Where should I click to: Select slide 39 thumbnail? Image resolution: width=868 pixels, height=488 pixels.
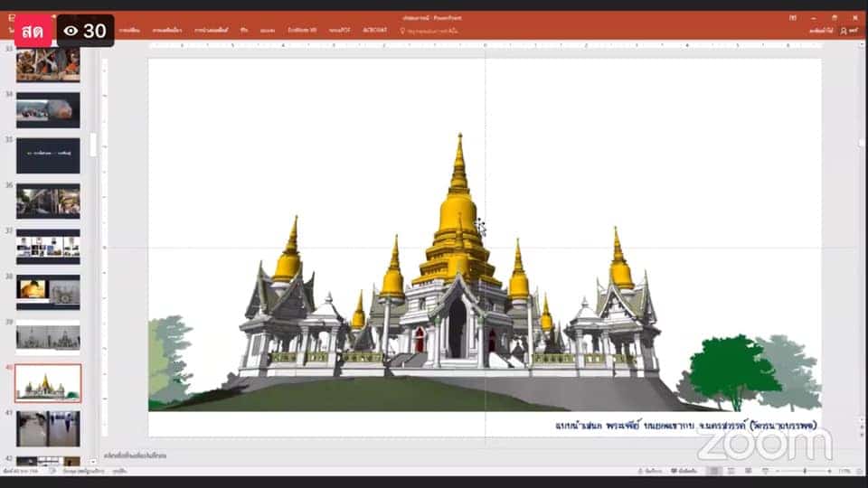[48, 337]
